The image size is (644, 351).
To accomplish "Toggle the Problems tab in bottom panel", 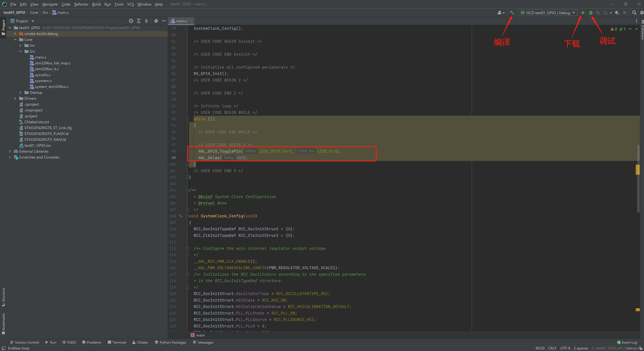I will [x=92, y=342].
